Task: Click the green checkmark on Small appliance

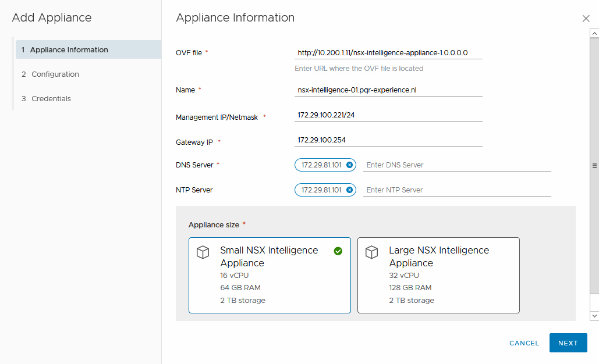Action: (338, 251)
